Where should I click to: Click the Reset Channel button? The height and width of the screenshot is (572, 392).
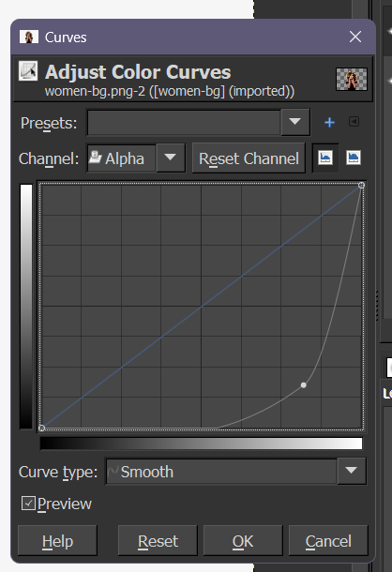tap(249, 158)
